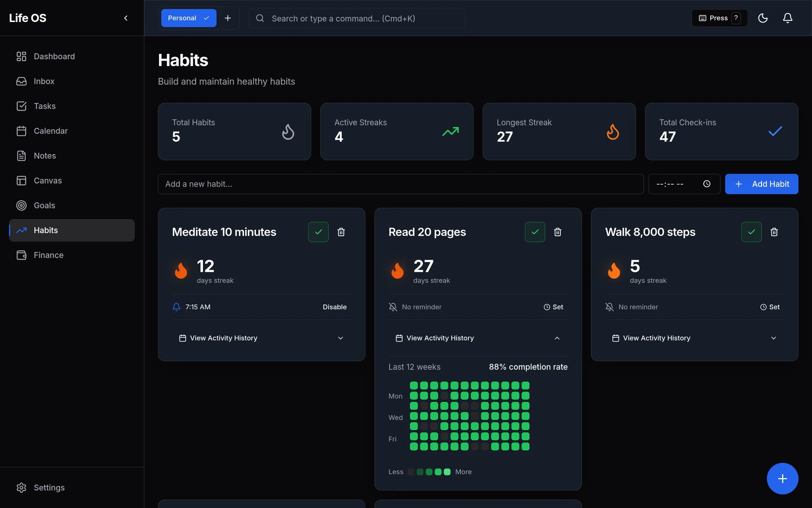Collapse Read 20 pages Activity History
This screenshot has height=508, width=812.
[478, 338]
